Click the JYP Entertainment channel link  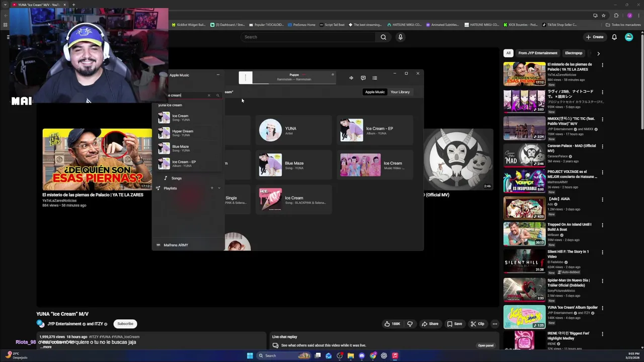point(64,324)
